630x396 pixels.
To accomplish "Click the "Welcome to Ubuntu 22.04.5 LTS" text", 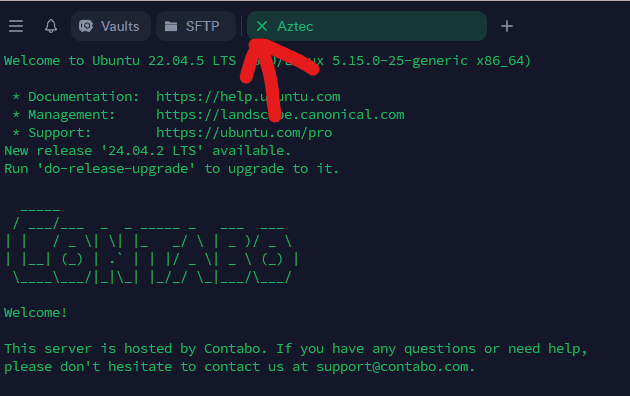I will 120,61.
